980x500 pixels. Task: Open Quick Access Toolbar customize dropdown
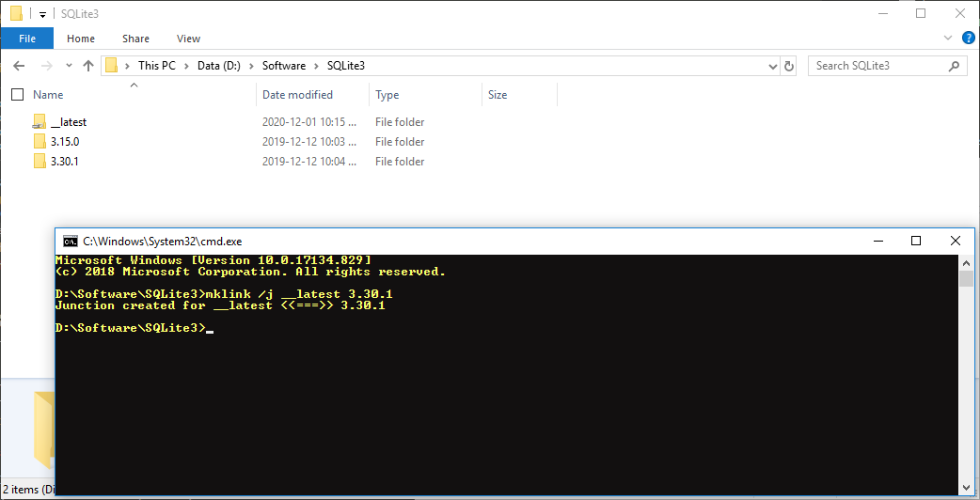pos(42,14)
